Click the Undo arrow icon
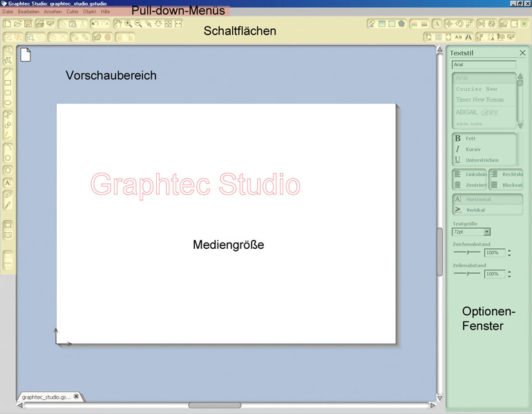Viewport: 532px width, 414px height. [x=95, y=23]
